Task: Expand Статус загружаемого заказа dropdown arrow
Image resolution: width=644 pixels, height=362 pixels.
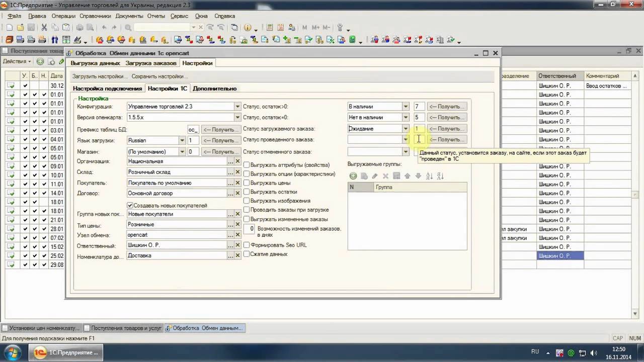Action: click(x=406, y=129)
